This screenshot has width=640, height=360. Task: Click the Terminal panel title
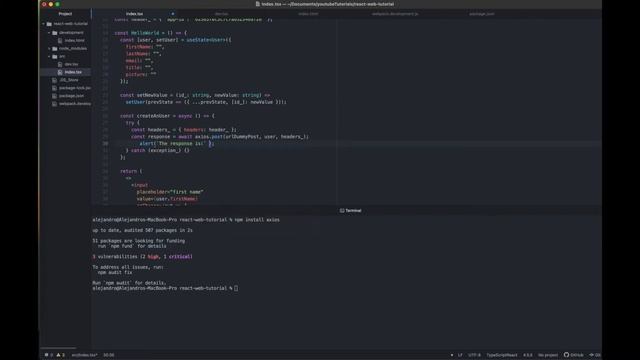coord(353,211)
